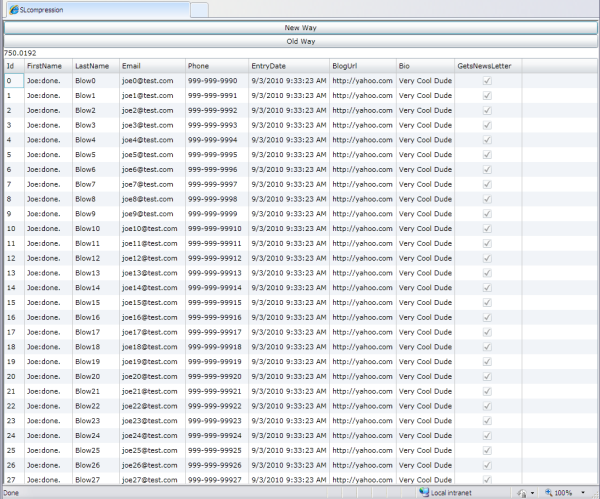Select the Blow10 last name cell
This screenshot has height=499, width=600.
tap(96, 229)
